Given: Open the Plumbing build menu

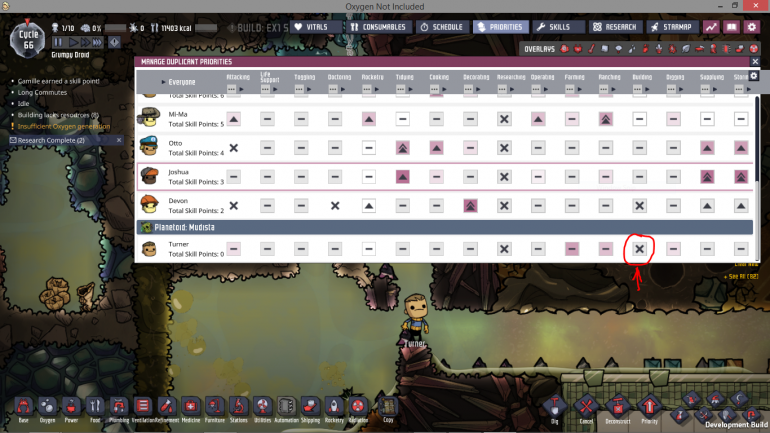Looking at the screenshot, I should click(119, 407).
